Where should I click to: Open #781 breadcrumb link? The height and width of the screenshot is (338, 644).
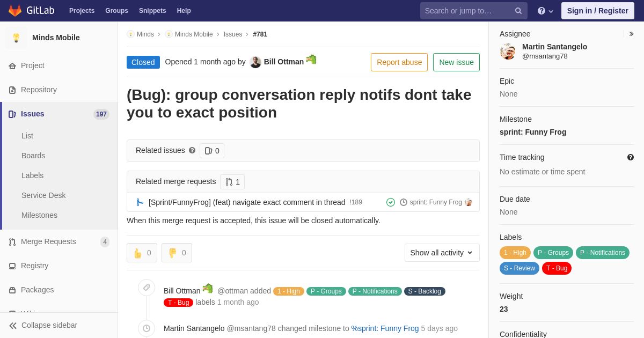260,34
